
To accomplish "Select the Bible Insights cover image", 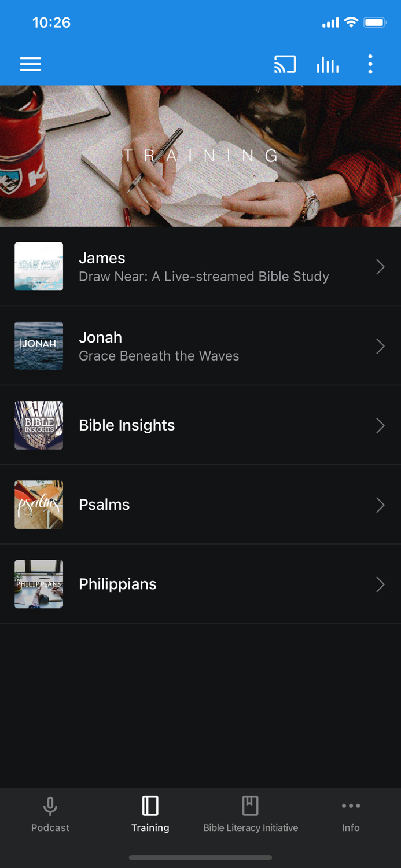I will tap(38, 425).
